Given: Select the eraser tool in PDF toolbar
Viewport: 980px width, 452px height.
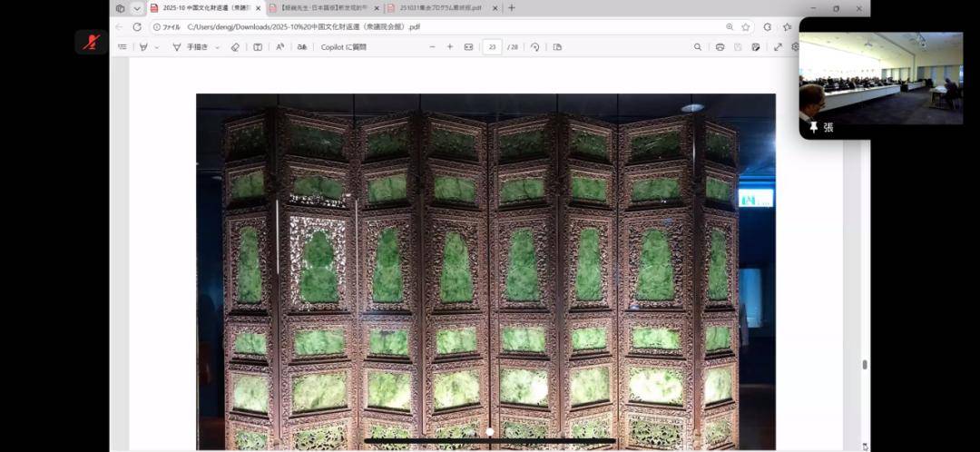Looking at the screenshot, I should (235, 47).
